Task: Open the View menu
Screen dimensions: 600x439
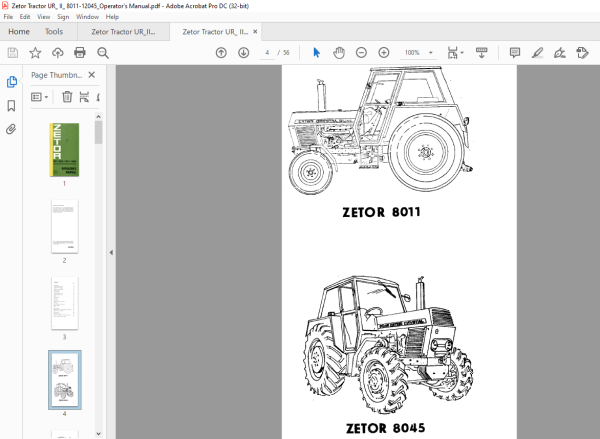Action: pos(43,17)
